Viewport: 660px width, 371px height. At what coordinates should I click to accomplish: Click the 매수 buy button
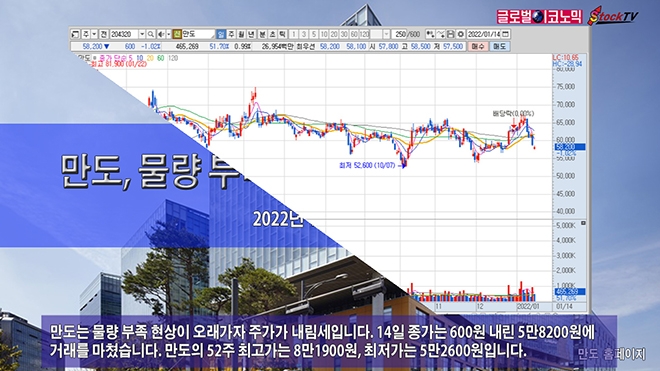(x=478, y=46)
